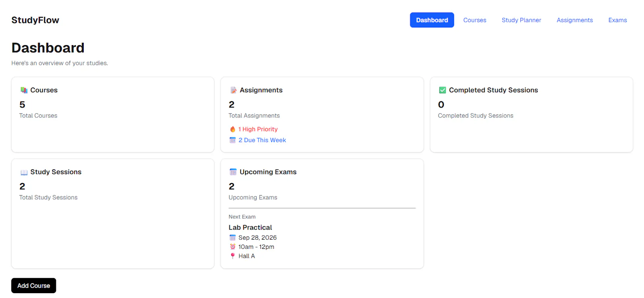Viewport: 644px width, 298px height.
Task: Click the calendar icon beside Sep 28, 2026
Action: click(233, 238)
